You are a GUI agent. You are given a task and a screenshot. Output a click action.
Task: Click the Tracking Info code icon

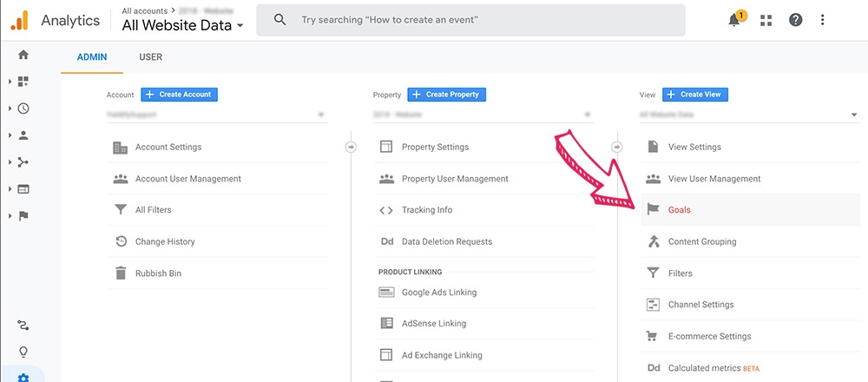pos(386,210)
